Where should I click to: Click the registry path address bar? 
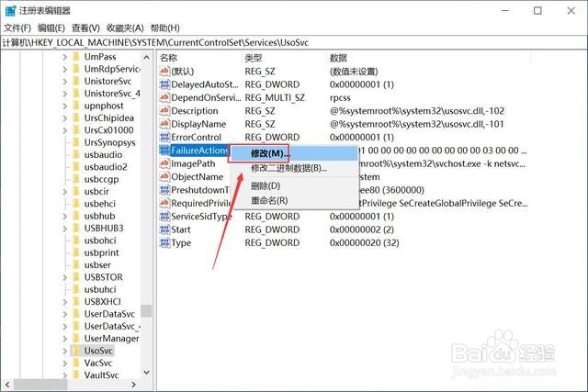(294, 43)
